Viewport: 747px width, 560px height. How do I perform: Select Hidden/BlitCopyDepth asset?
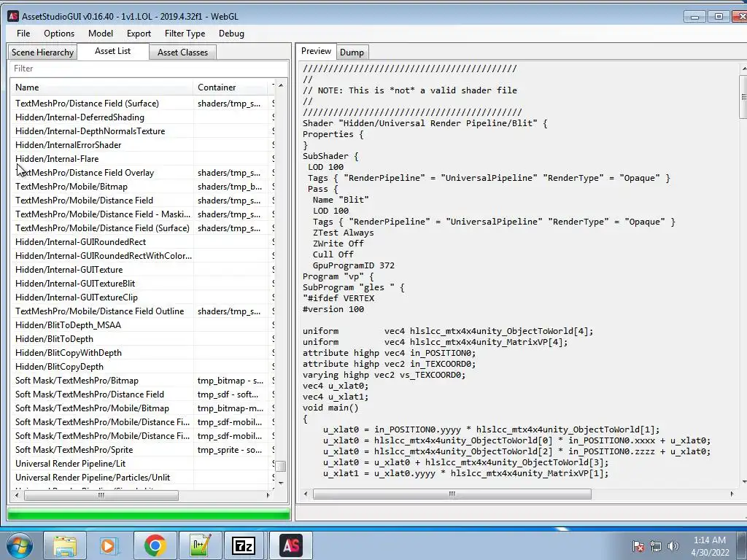click(x=142, y=367)
